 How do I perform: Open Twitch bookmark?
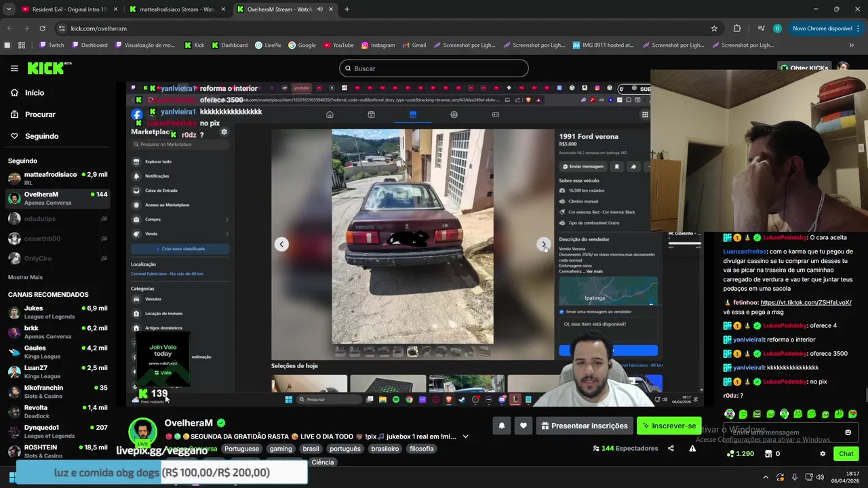click(x=52, y=45)
